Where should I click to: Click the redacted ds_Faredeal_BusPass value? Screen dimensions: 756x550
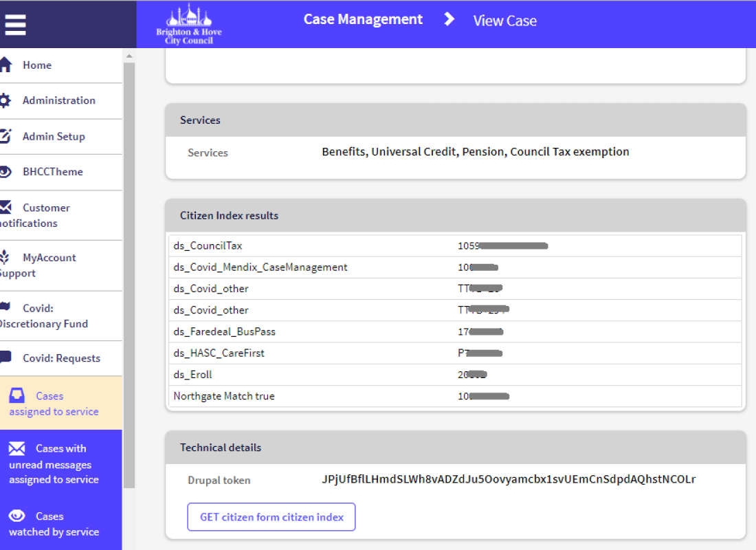(x=480, y=331)
